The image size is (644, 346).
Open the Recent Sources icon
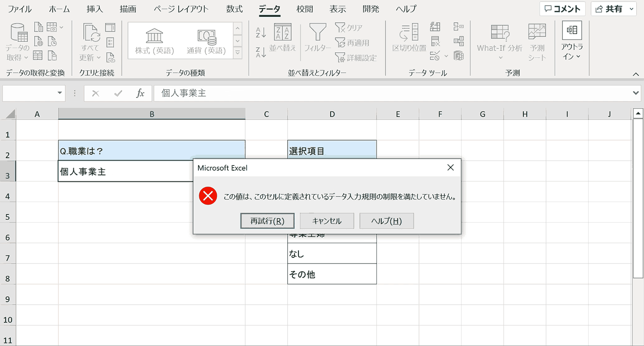click(x=52, y=42)
